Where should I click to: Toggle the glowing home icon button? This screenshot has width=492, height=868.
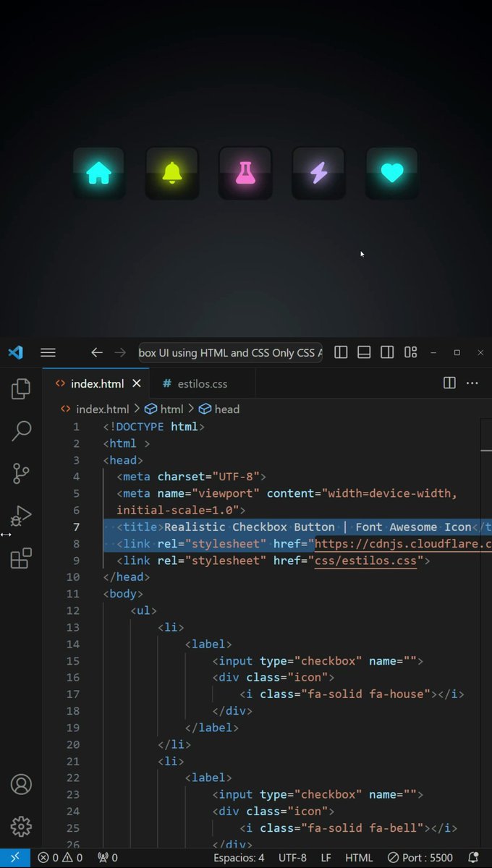98,174
